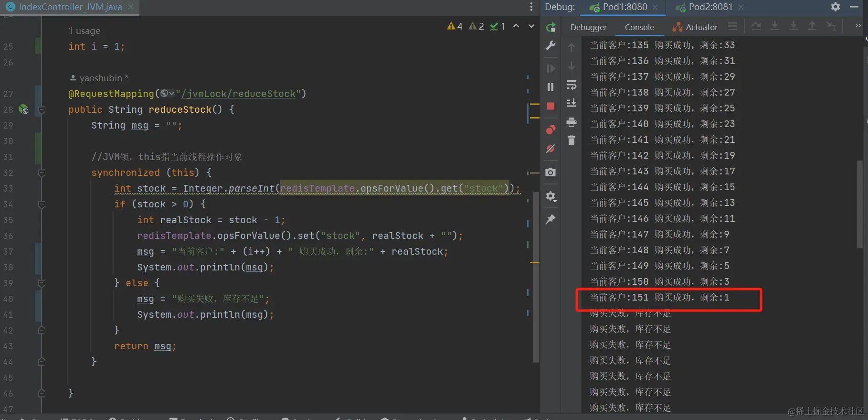The height and width of the screenshot is (420, 868).
Task: Toggle soft-wrap in the console
Action: pyautogui.click(x=571, y=85)
